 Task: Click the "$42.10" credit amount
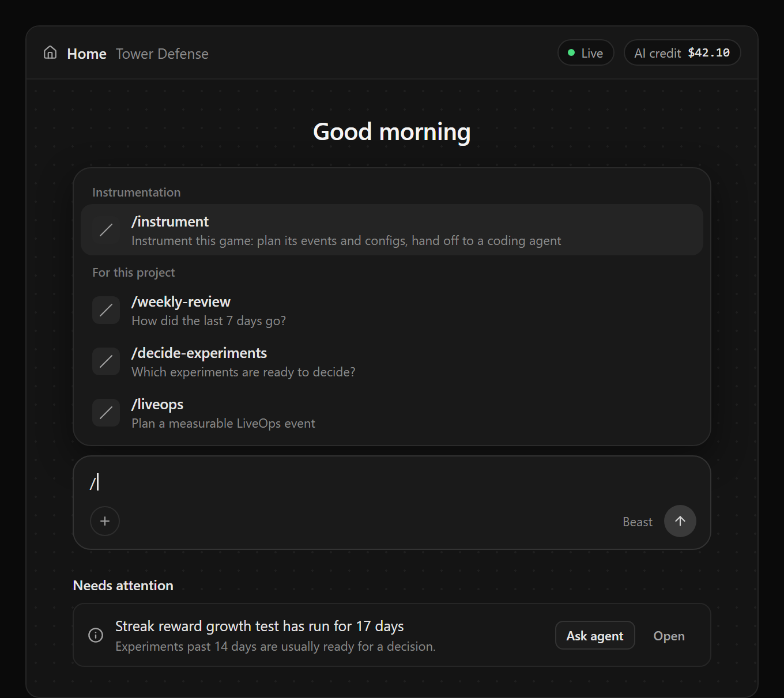tap(709, 53)
